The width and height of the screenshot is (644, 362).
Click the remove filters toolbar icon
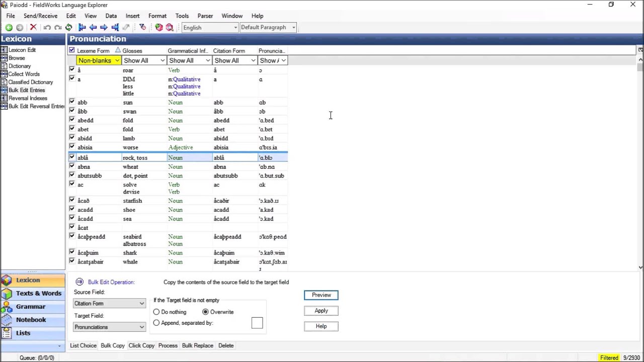[143, 28]
